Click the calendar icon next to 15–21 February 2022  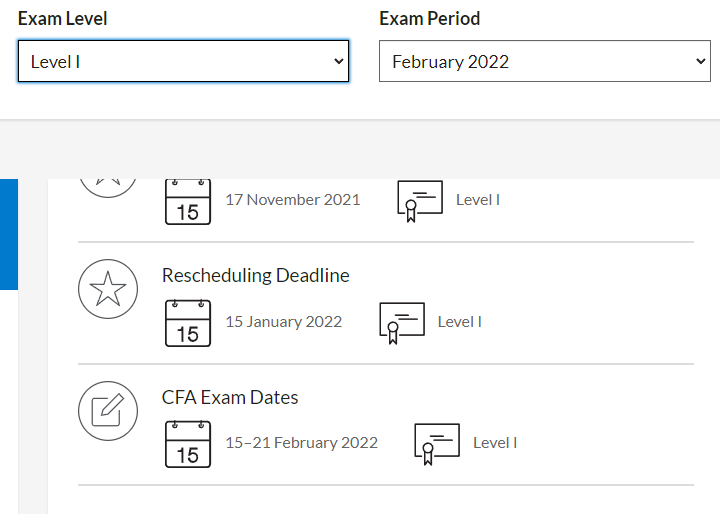point(188,444)
